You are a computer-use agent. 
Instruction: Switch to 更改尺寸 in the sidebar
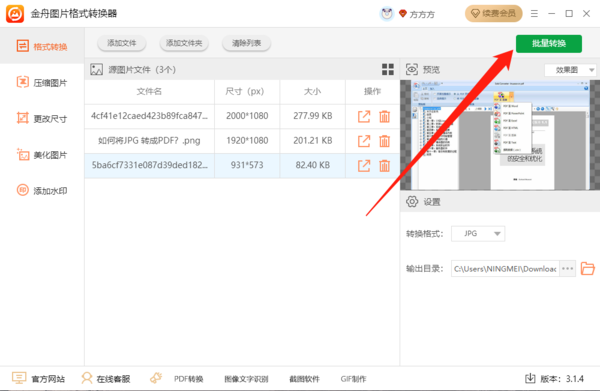tap(42, 119)
